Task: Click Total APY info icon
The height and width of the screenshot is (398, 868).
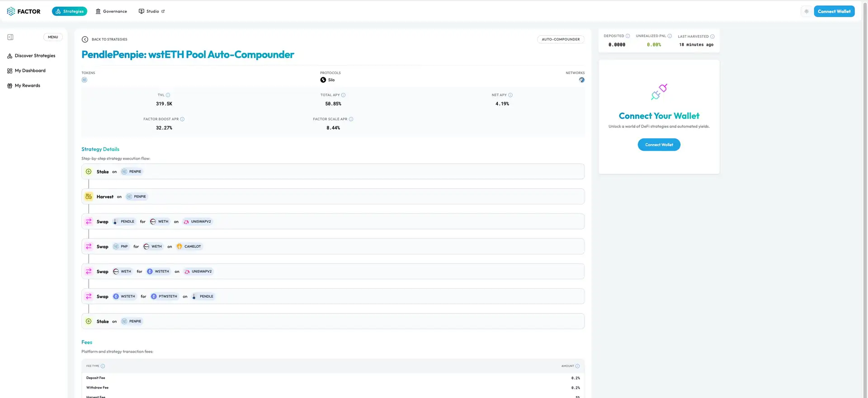Action: click(344, 95)
